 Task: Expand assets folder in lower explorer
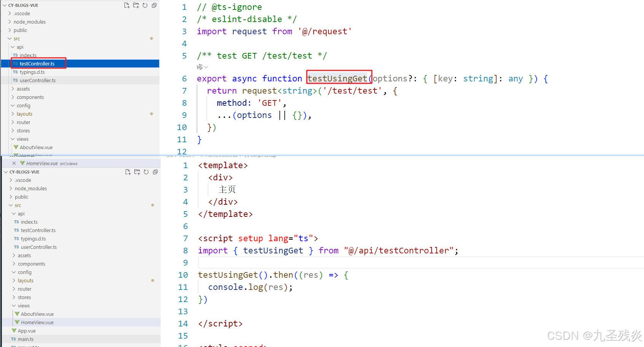click(x=81, y=256)
